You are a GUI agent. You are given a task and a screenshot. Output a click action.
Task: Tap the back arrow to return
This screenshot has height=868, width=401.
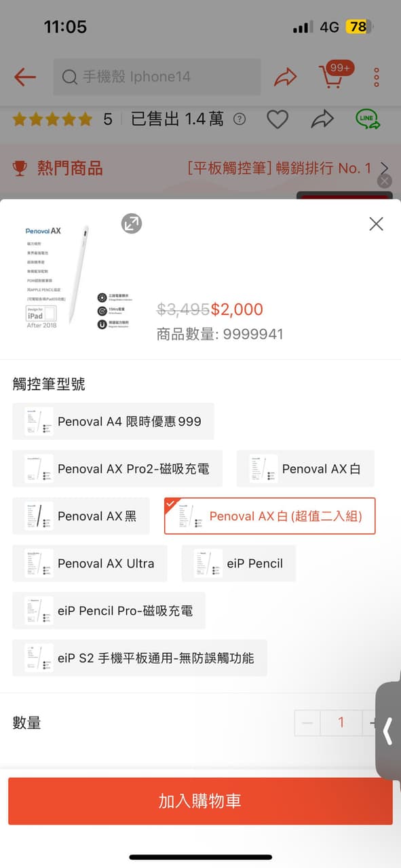click(x=24, y=77)
